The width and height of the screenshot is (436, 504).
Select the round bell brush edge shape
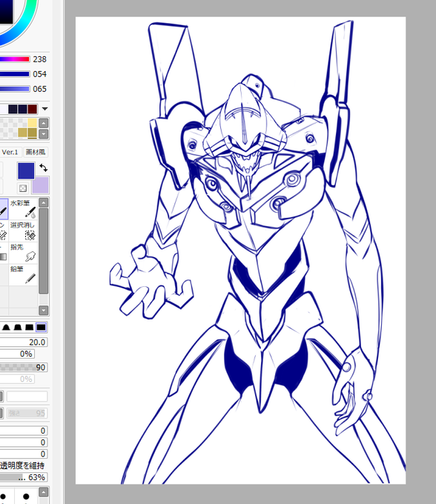click(6, 328)
